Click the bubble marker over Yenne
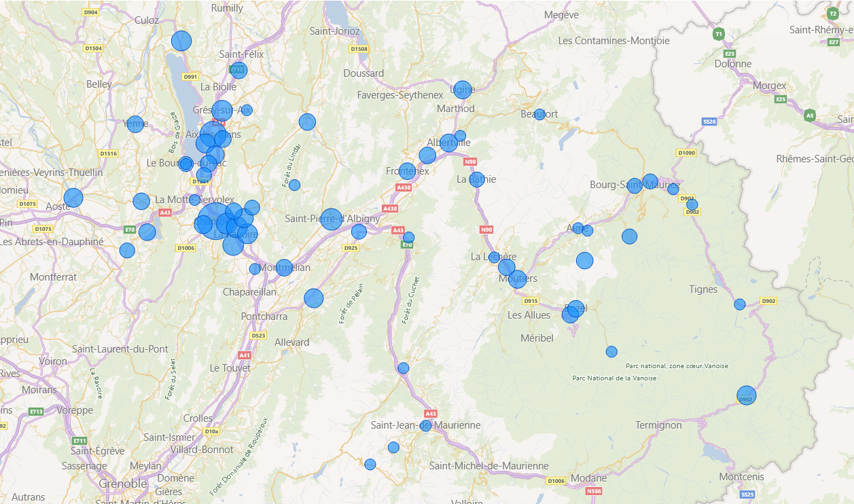 [x=136, y=124]
